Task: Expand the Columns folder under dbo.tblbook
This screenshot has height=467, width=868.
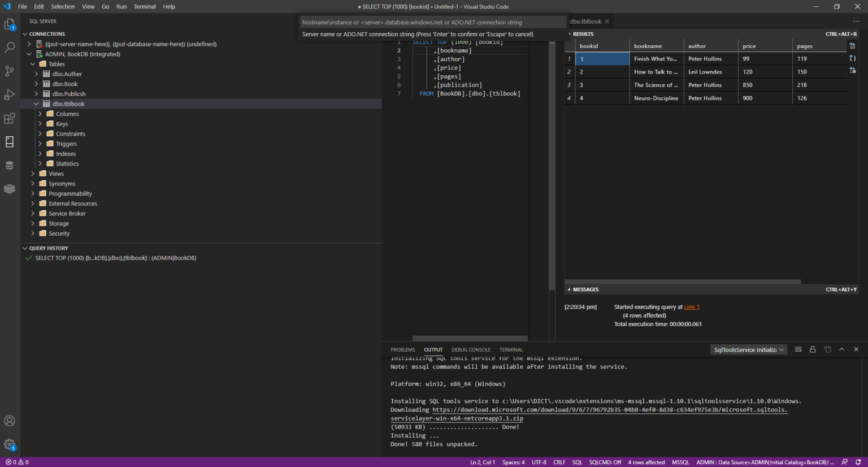Action: click(40, 114)
